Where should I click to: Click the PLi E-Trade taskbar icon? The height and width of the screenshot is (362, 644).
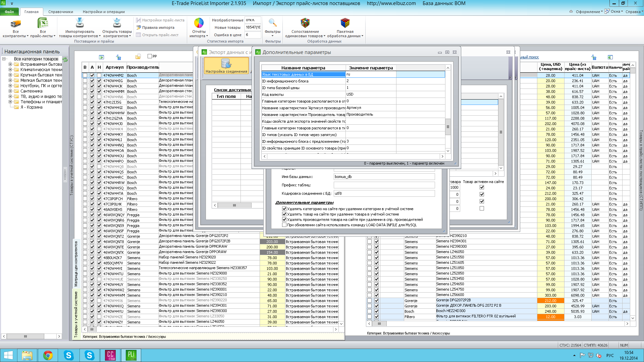(x=131, y=355)
